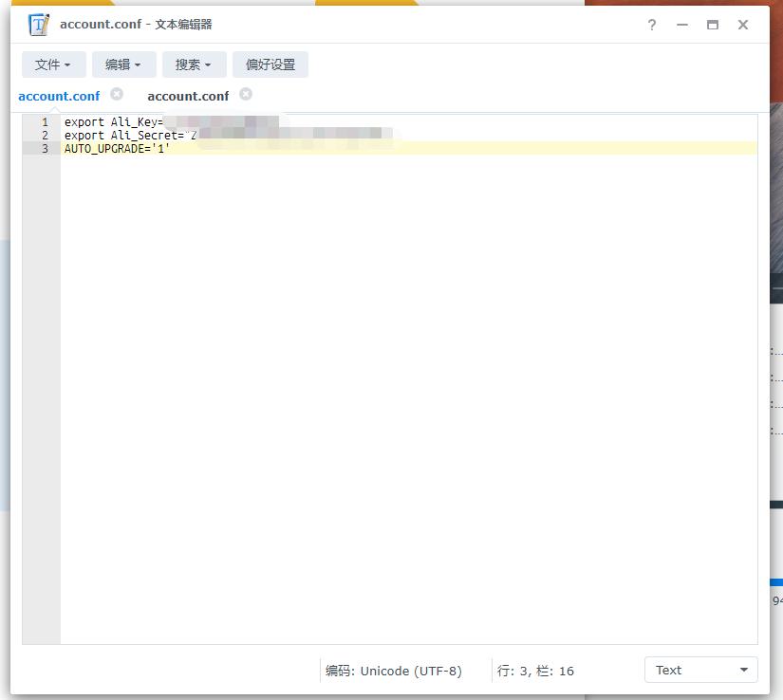Screen dimensions: 783x700
Task: Select line number 2 in the gutter
Action: point(45,135)
